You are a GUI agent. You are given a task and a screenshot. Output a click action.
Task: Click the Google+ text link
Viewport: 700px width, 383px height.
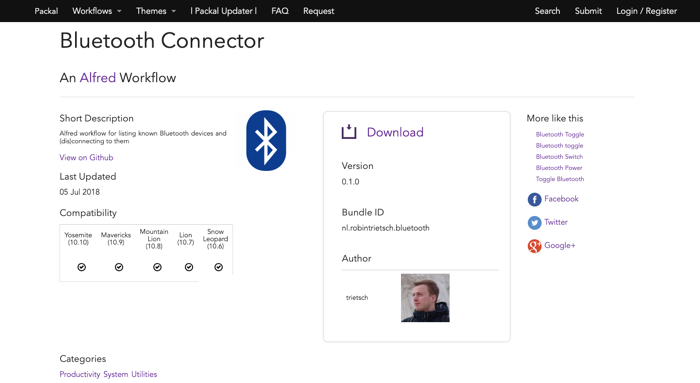point(560,245)
